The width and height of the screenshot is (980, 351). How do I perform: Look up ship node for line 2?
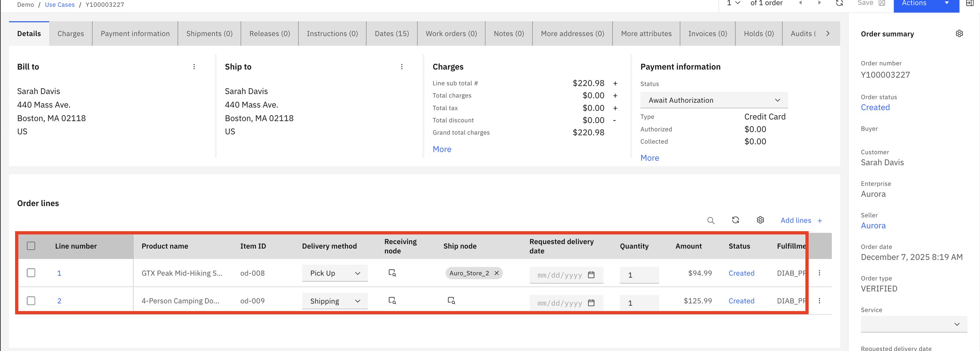pyautogui.click(x=451, y=301)
